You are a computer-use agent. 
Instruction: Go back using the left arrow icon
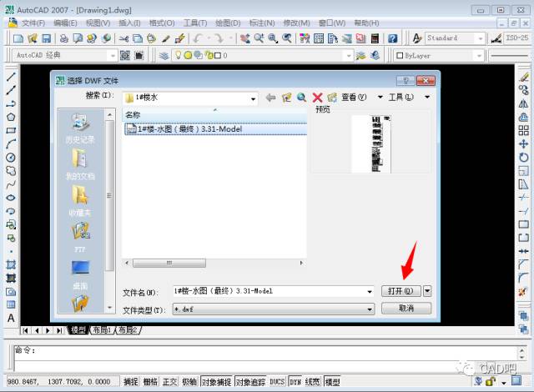tap(270, 98)
